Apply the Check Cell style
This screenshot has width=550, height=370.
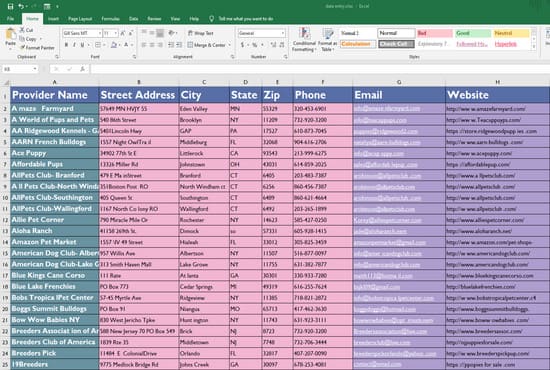point(396,44)
